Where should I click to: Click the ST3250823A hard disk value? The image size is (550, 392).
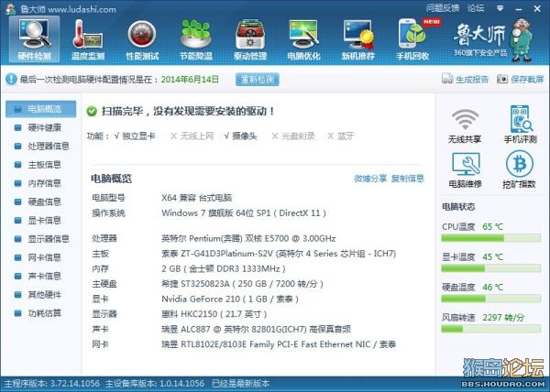(242, 284)
